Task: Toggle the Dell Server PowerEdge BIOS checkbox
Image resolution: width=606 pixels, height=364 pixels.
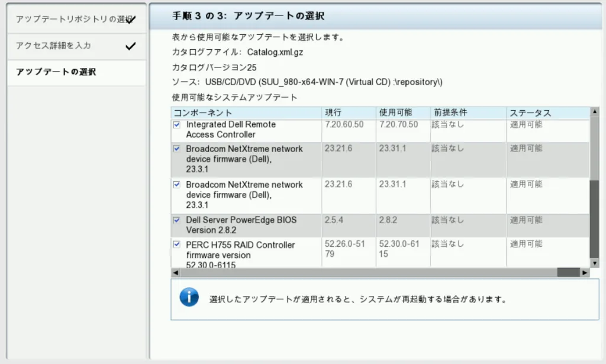Action: 177,220
